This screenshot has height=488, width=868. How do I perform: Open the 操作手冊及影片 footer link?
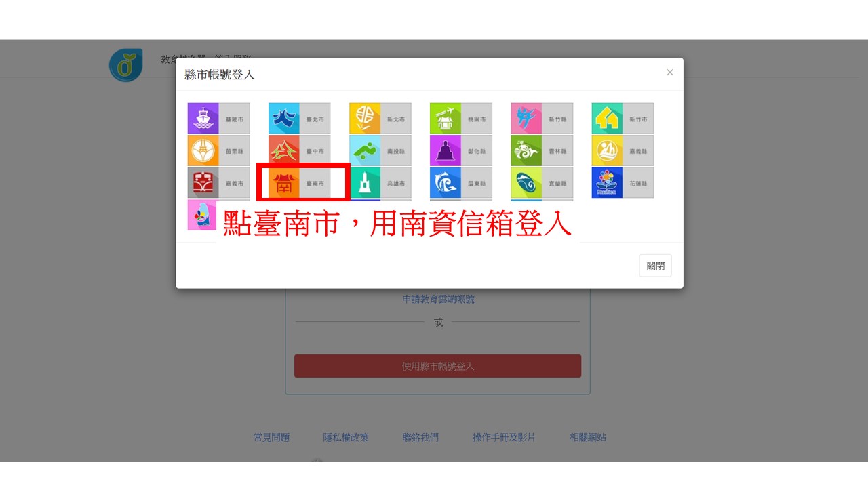coord(504,437)
